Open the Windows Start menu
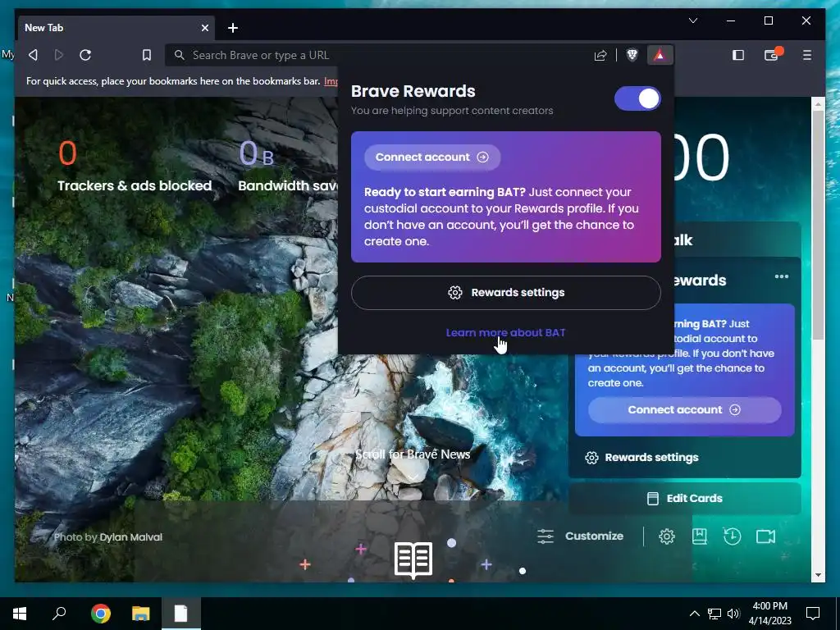This screenshot has width=840, height=630. coord(20,614)
